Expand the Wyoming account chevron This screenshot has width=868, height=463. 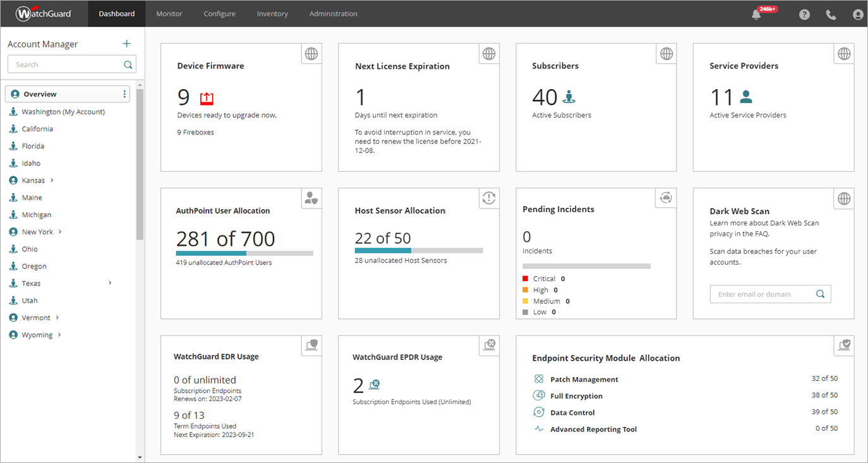(59, 335)
